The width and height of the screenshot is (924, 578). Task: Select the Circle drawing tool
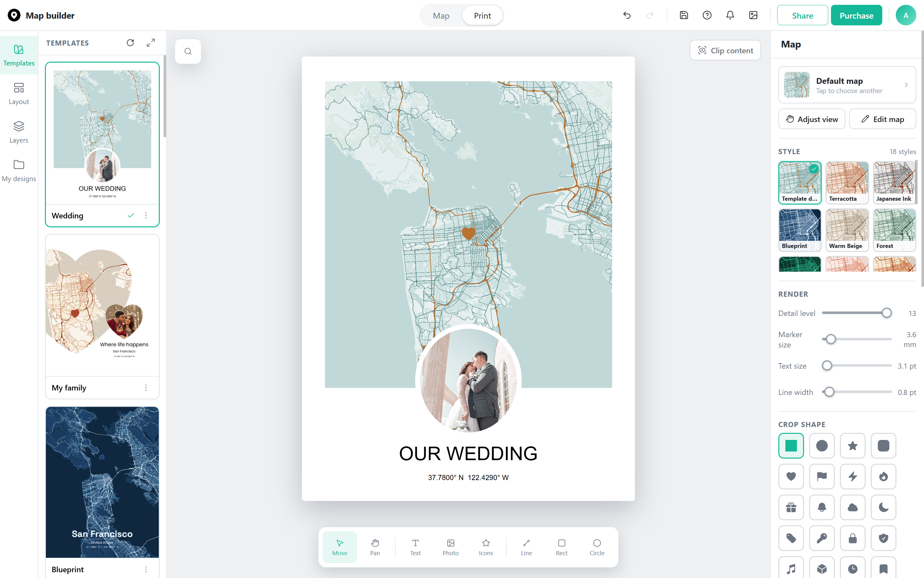(597, 547)
